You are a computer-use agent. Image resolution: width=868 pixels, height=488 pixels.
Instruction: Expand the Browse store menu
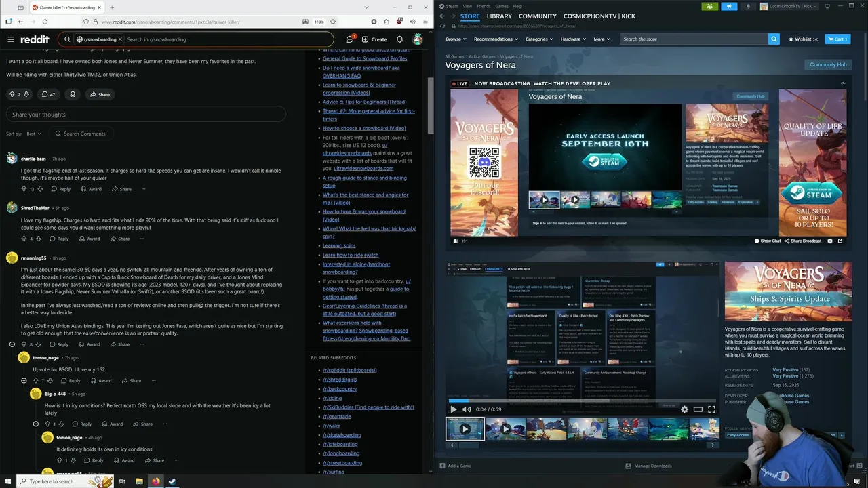coord(456,39)
